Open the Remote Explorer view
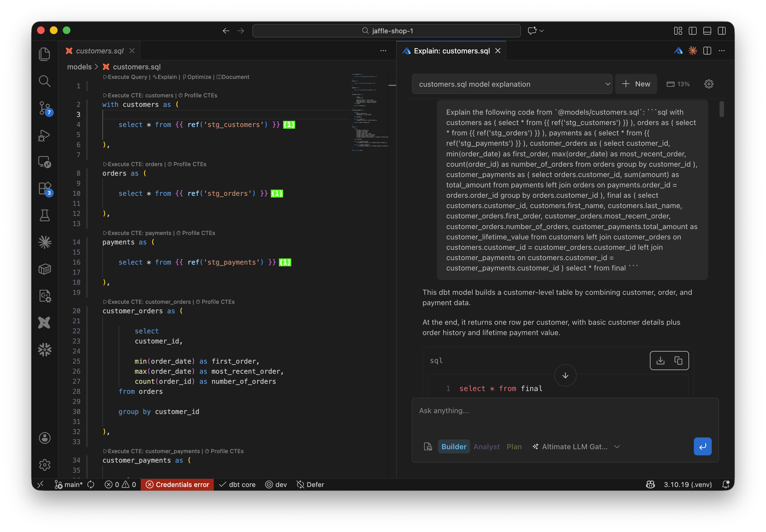766x532 pixels. coord(44,162)
